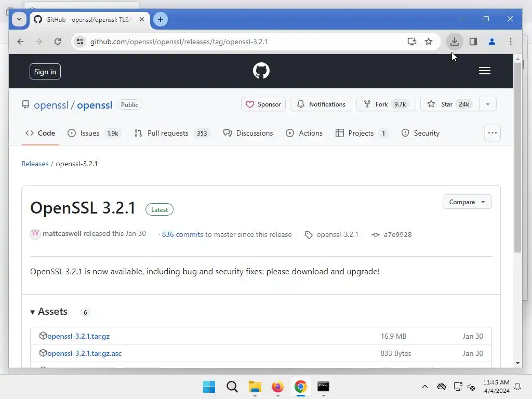Click the taskbar clock showing 11:45 AM

(496, 387)
